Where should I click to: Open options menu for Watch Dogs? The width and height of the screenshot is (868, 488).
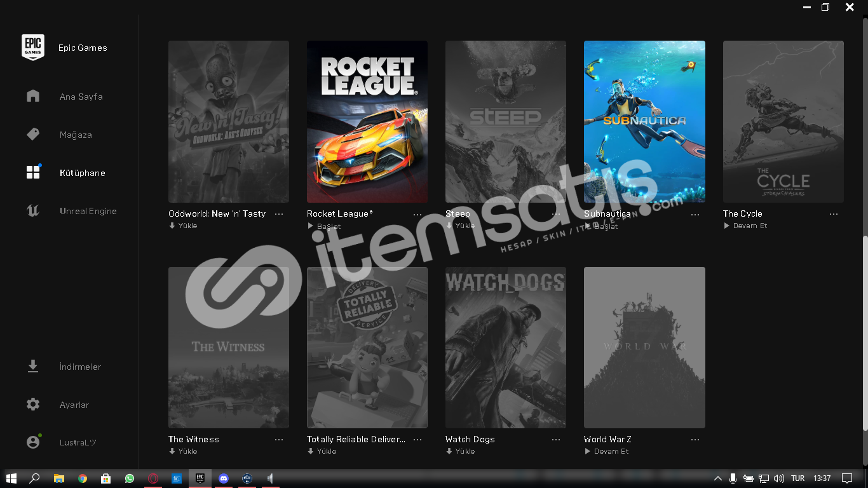pos(556,440)
